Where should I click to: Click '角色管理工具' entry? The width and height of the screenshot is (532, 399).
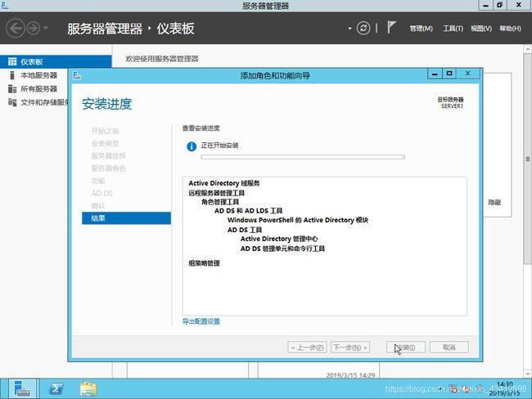point(220,202)
